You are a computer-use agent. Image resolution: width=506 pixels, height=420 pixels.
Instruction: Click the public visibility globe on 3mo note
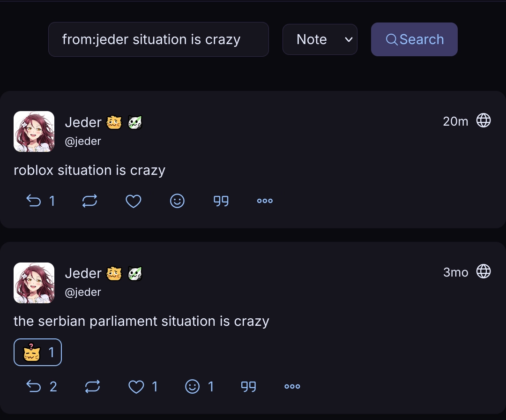[x=484, y=271]
